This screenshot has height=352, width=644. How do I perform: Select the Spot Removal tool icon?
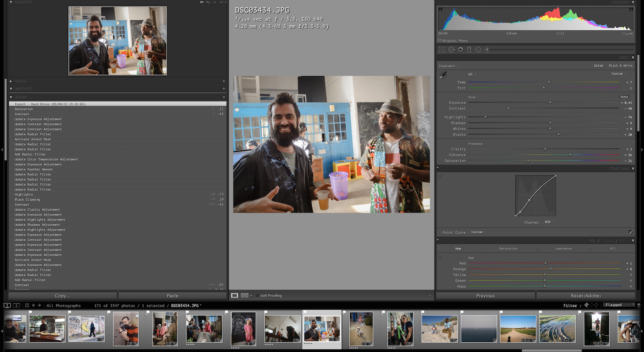pyautogui.click(x=452, y=50)
